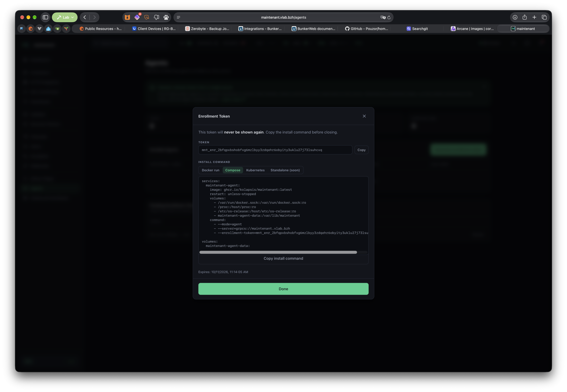Viewport: 567px width, 392px height.
Task: Open the translate icon in address bar
Action: pos(383,17)
